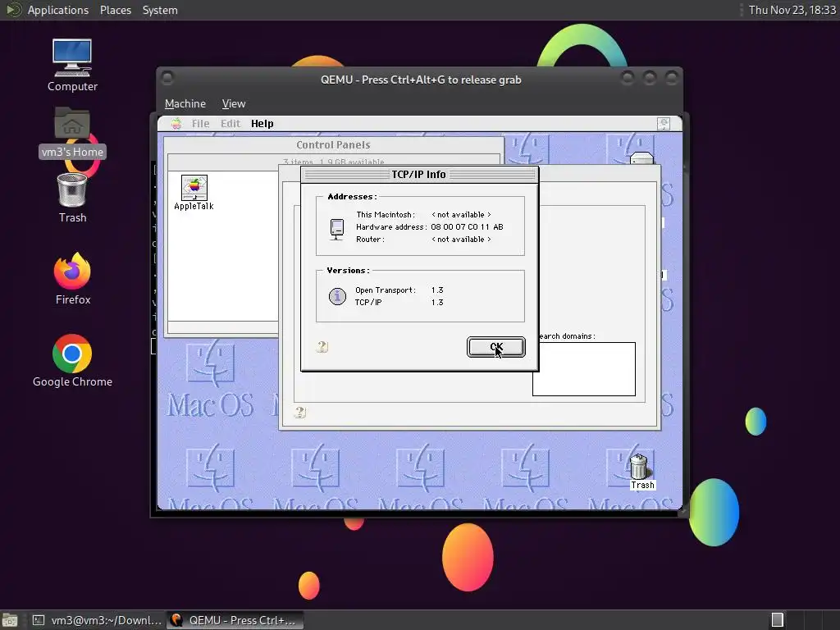840x630 pixels.
Task: Click the TCP/IP version 1.3 value
Action: tap(437, 302)
